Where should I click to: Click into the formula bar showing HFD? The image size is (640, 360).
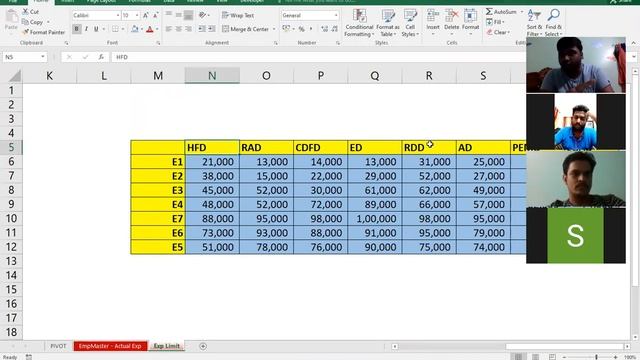point(318,57)
